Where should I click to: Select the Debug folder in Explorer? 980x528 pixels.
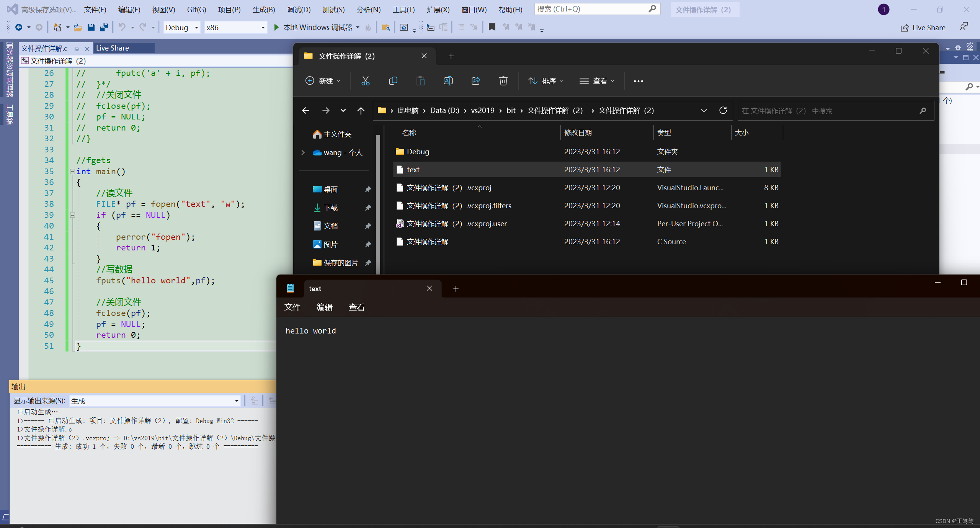coord(586,152)
